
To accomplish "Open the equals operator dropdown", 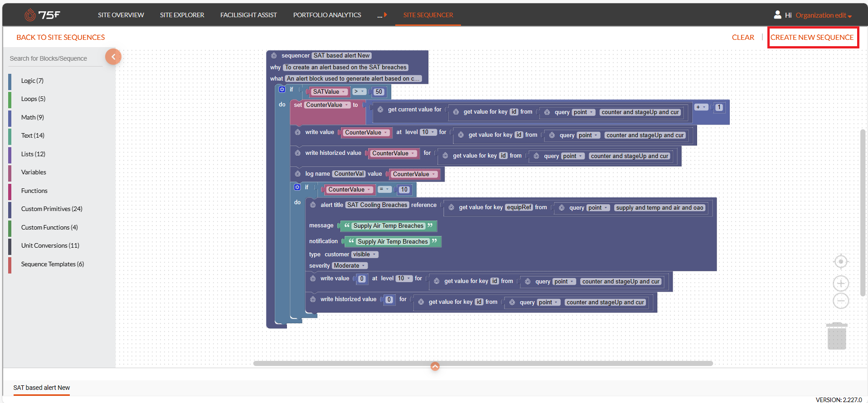I will [x=384, y=189].
